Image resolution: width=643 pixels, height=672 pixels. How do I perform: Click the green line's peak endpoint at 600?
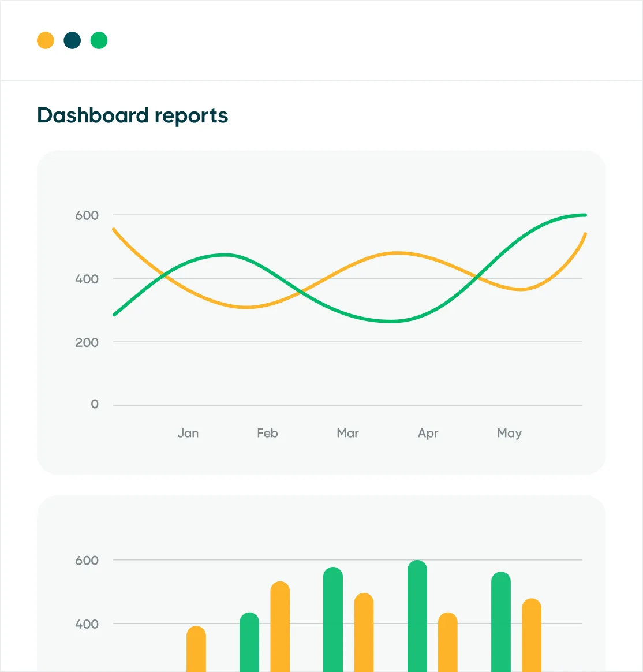pos(585,215)
